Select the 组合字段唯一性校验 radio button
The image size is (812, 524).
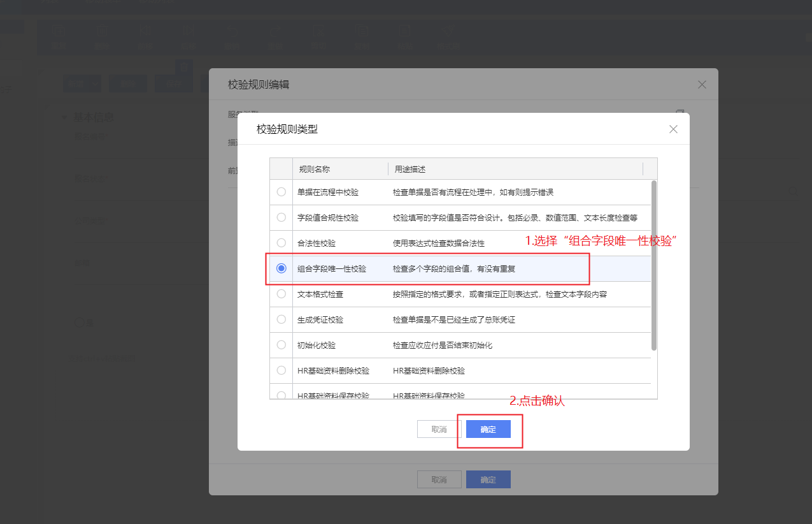click(x=281, y=268)
